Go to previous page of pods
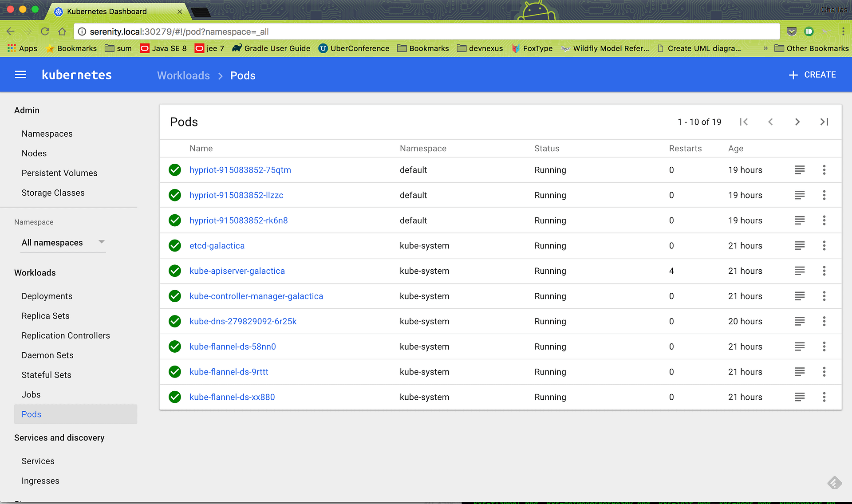The height and width of the screenshot is (504, 852). 771,122
